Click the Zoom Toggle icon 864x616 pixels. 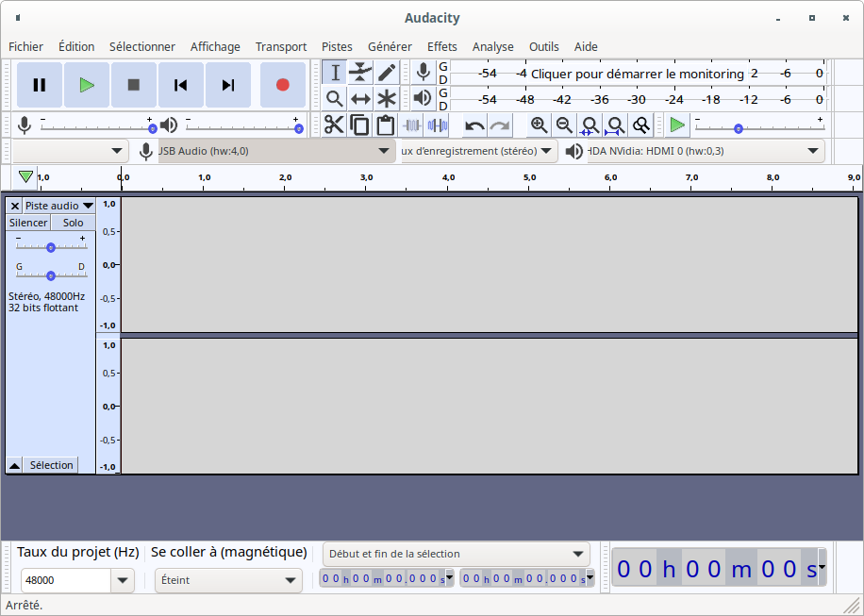tap(640, 125)
